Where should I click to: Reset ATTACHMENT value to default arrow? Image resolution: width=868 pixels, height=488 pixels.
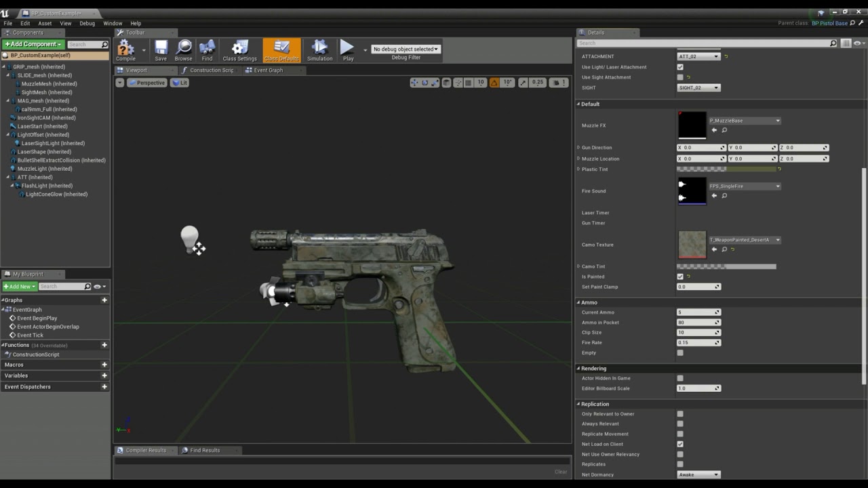(726, 57)
